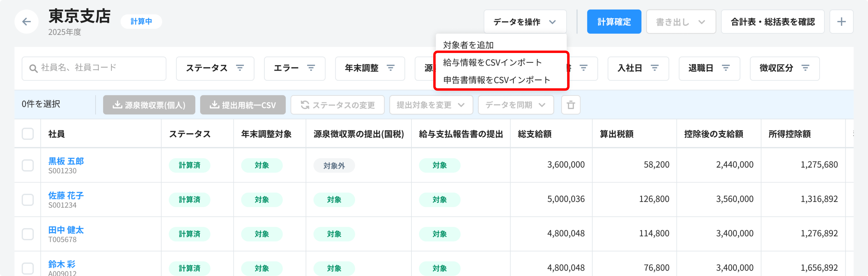Click the back arrow button

[x=26, y=22]
